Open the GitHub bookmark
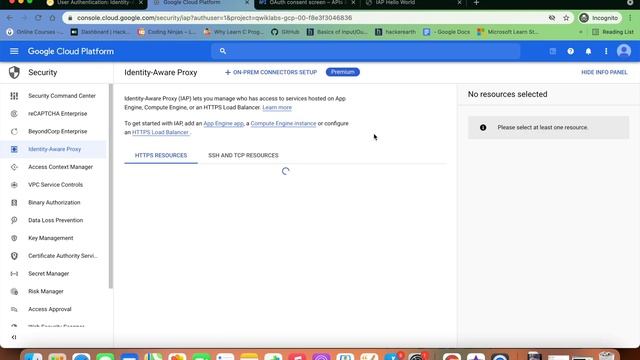640x360 pixels. coord(285,32)
